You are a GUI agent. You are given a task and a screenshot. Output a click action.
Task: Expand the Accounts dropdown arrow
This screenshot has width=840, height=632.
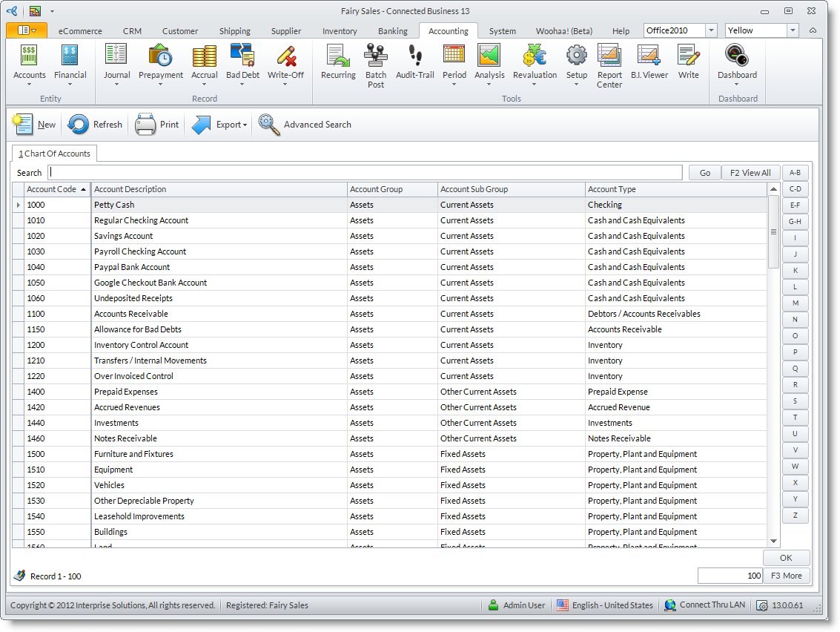(x=29, y=84)
